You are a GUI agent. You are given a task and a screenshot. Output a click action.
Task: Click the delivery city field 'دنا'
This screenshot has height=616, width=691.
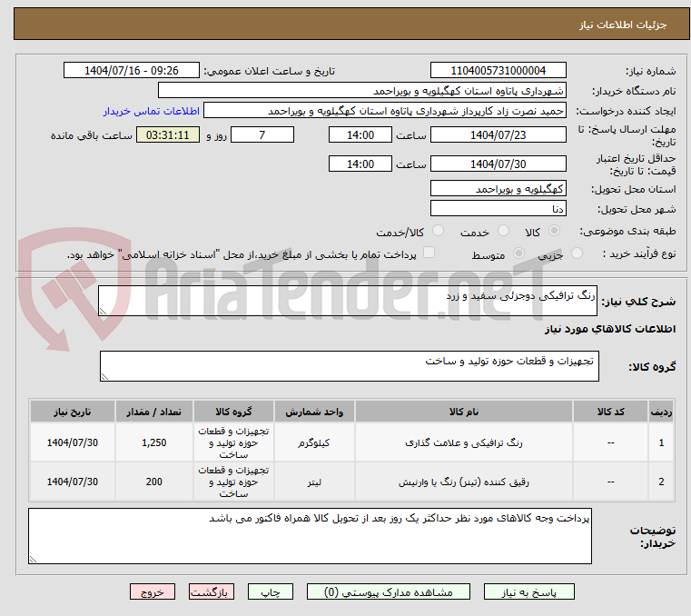pos(498,209)
